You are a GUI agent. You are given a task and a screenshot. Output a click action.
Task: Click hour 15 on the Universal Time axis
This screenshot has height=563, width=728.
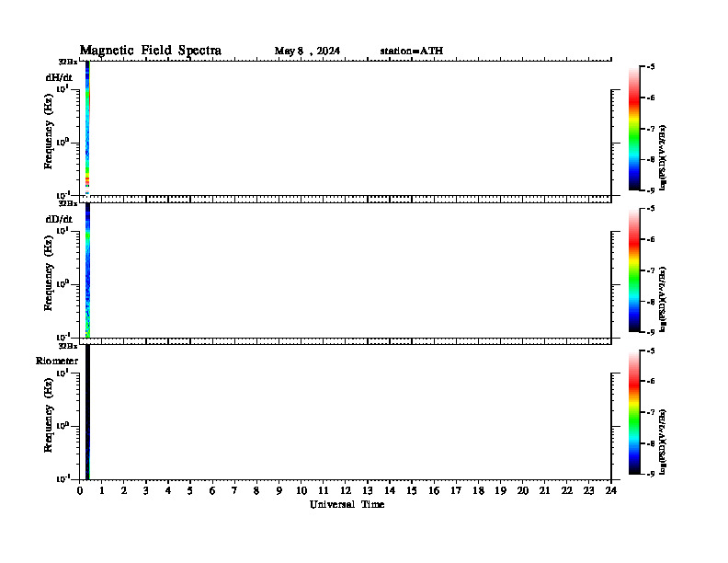[x=412, y=490]
